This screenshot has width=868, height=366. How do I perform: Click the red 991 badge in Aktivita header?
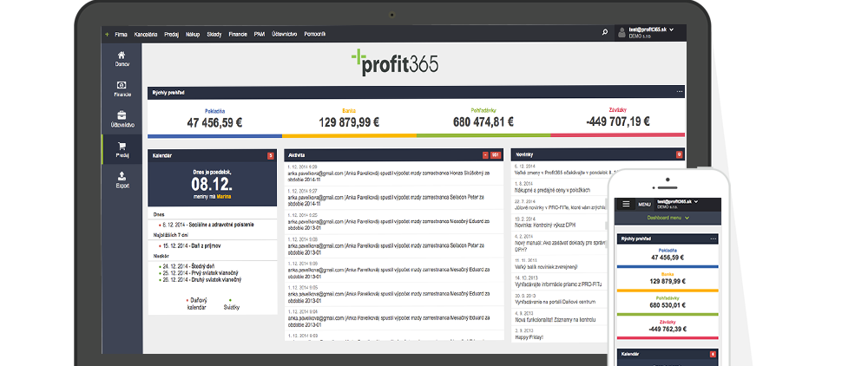[496, 155]
